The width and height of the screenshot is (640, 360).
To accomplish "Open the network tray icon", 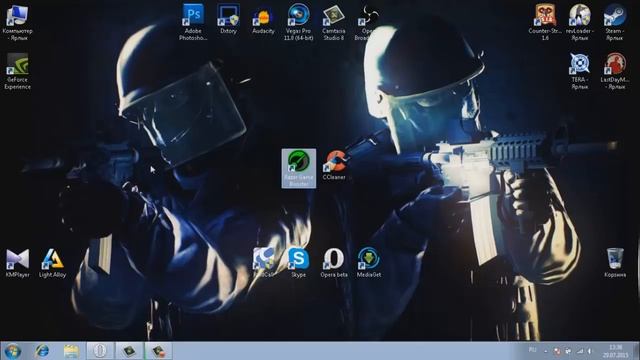I will (x=580, y=351).
